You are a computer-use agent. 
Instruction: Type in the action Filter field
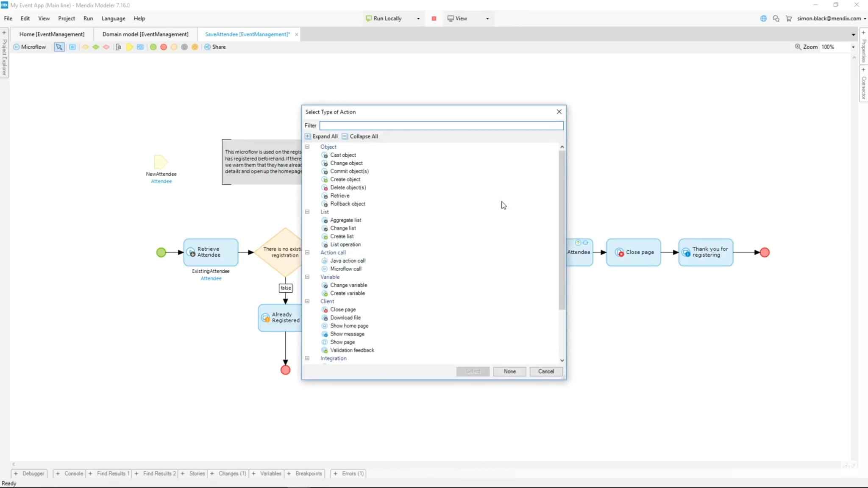point(441,125)
